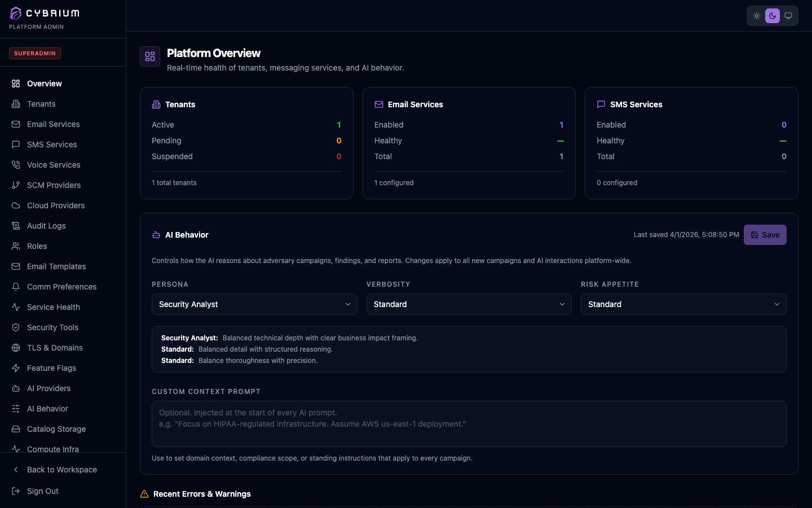The height and width of the screenshot is (508, 812).
Task: Click the Back to Workspace chevron icon
Action: 16,470
